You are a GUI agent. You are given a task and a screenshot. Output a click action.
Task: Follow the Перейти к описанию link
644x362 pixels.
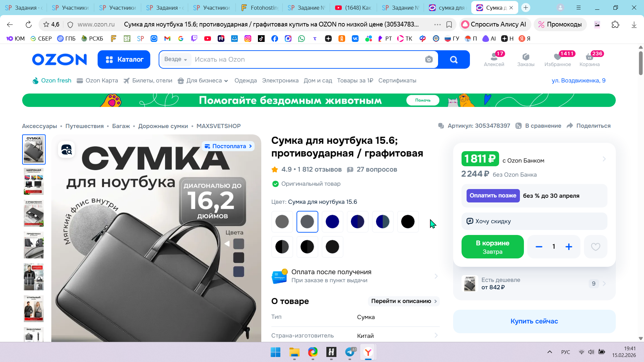[x=404, y=301]
